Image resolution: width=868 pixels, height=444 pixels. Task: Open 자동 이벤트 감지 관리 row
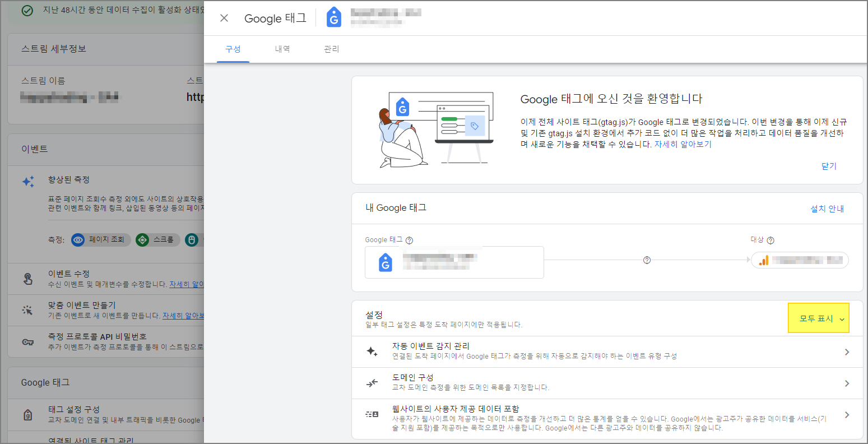(x=607, y=352)
